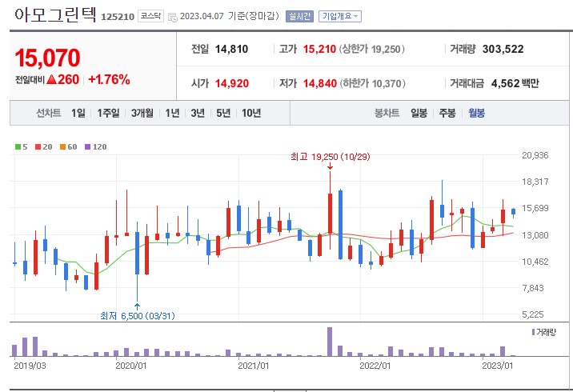Click the 2020/01 x-axis label
Viewport: 573px width, 392px height.
[130, 366]
